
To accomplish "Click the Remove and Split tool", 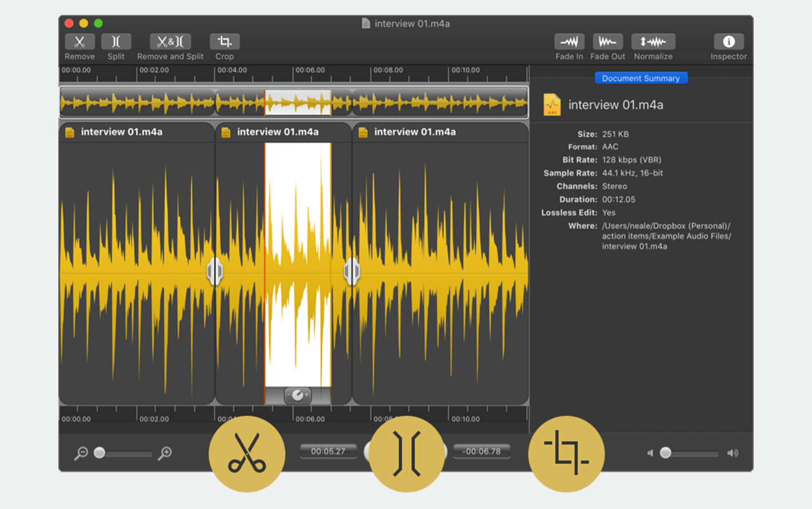I will (x=170, y=42).
